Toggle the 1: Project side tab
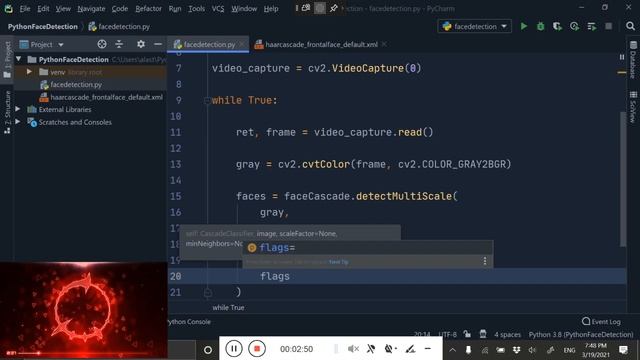Image resolution: width=640 pixels, height=360 pixels. (7, 59)
